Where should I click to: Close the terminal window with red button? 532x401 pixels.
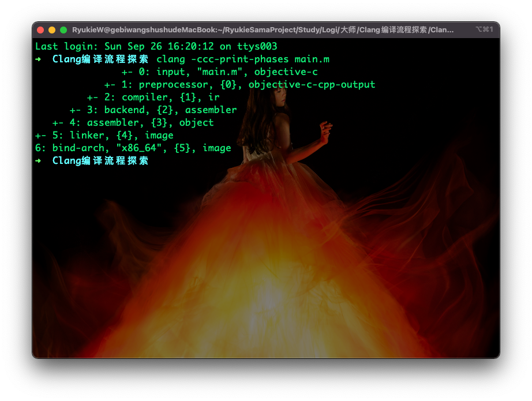[40, 30]
